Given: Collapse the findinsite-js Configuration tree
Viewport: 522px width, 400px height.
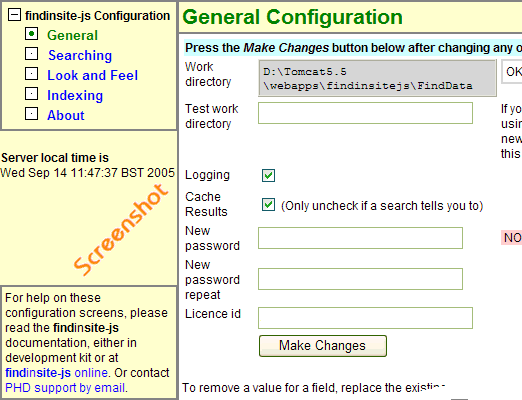Looking at the screenshot, I should [14, 15].
